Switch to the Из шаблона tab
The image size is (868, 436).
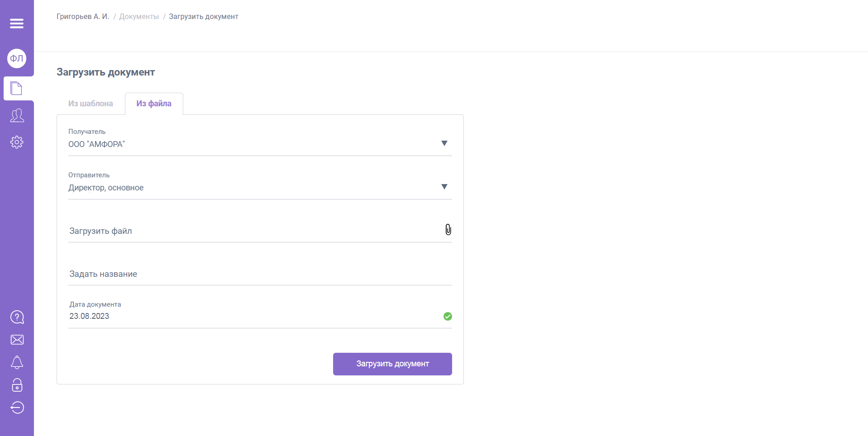[91, 104]
